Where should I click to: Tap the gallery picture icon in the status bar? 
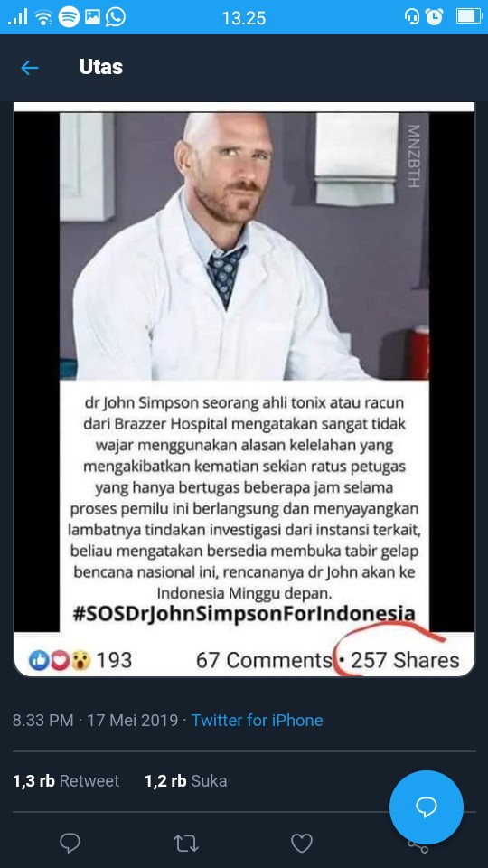(92, 17)
